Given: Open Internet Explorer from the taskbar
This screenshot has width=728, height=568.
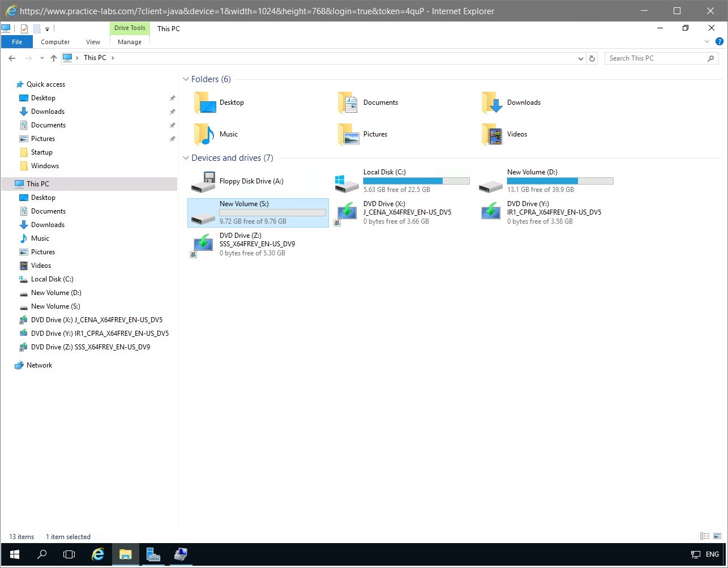Looking at the screenshot, I should coord(98,554).
